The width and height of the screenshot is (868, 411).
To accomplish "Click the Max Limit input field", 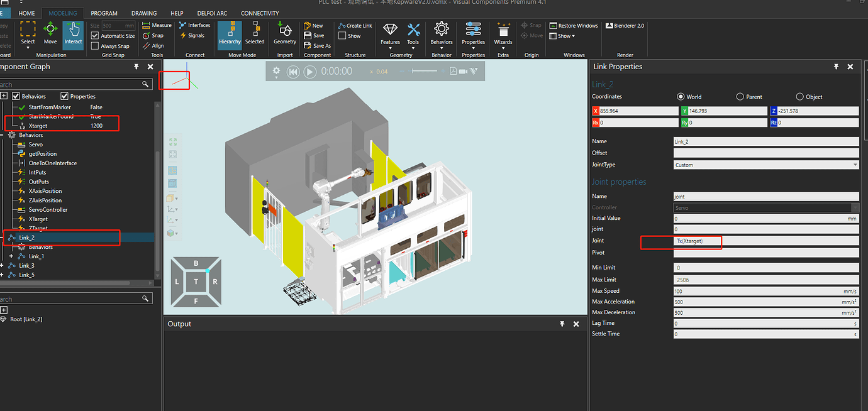I will point(766,279).
